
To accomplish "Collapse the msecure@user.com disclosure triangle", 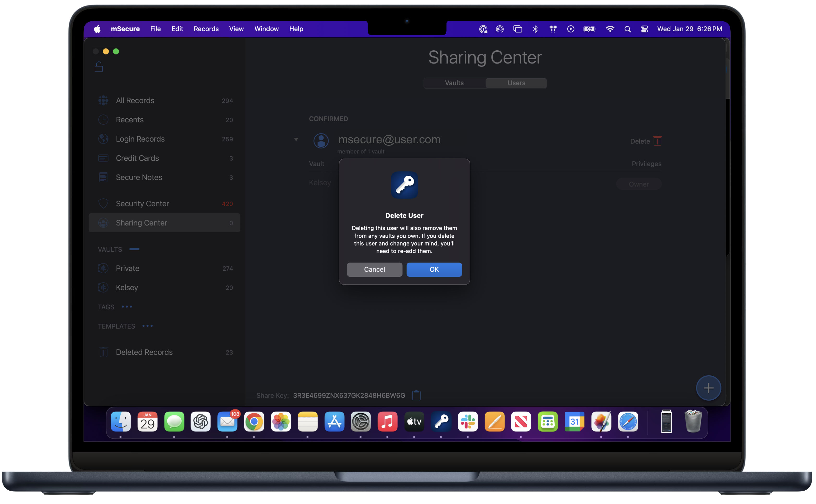I will point(296,139).
